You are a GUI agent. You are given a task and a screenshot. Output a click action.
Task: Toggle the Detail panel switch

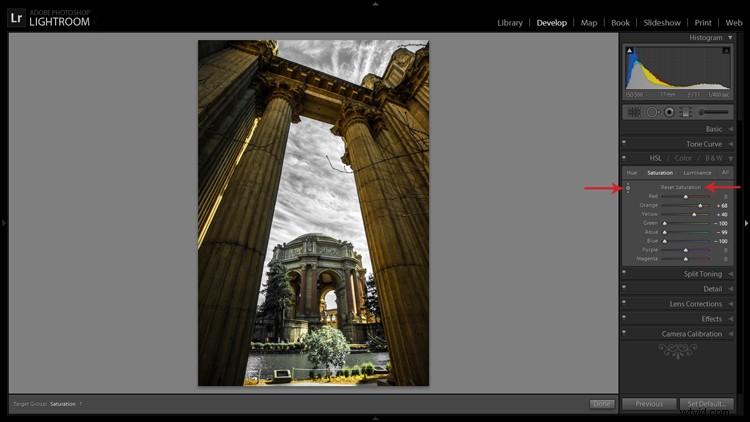pyautogui.click(x=624, y=288)
